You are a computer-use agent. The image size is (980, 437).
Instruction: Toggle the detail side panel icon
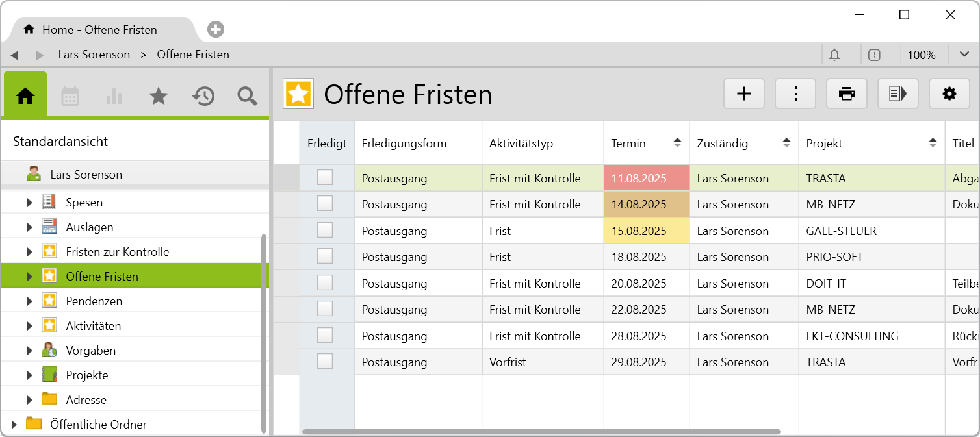point(898,94)
